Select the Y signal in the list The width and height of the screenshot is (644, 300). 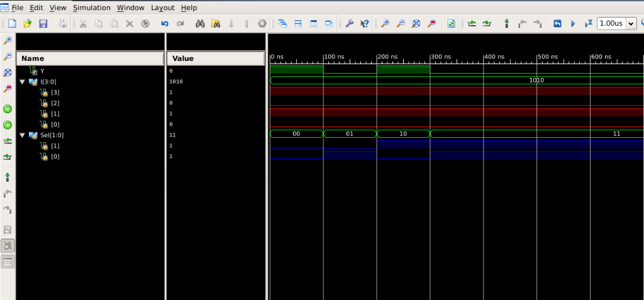pos(42,71)
